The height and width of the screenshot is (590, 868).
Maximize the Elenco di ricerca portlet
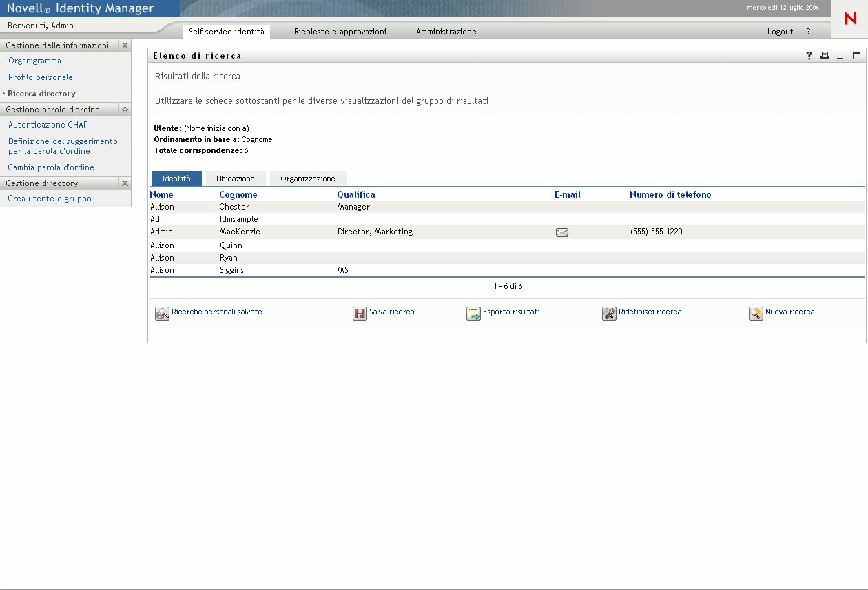(857, 56)
